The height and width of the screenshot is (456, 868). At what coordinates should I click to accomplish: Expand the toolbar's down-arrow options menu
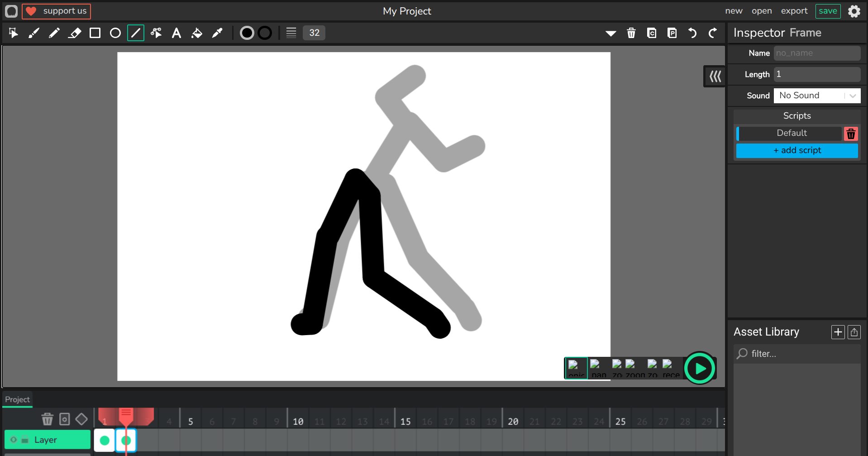610,33
